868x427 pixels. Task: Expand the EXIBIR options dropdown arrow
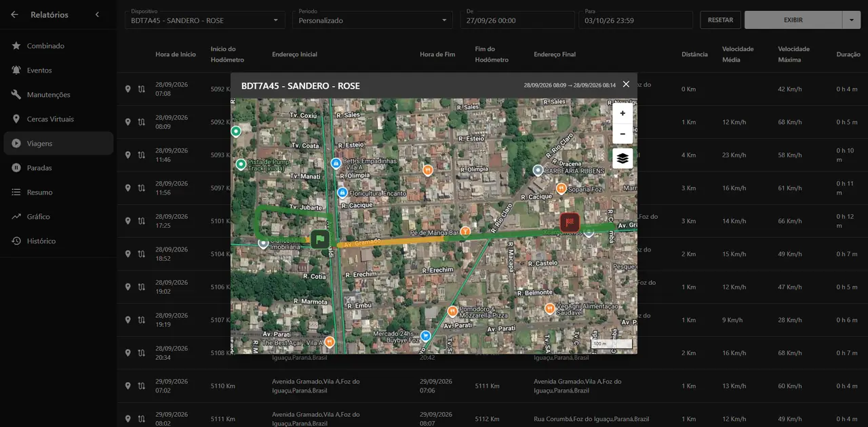point(852,20)
